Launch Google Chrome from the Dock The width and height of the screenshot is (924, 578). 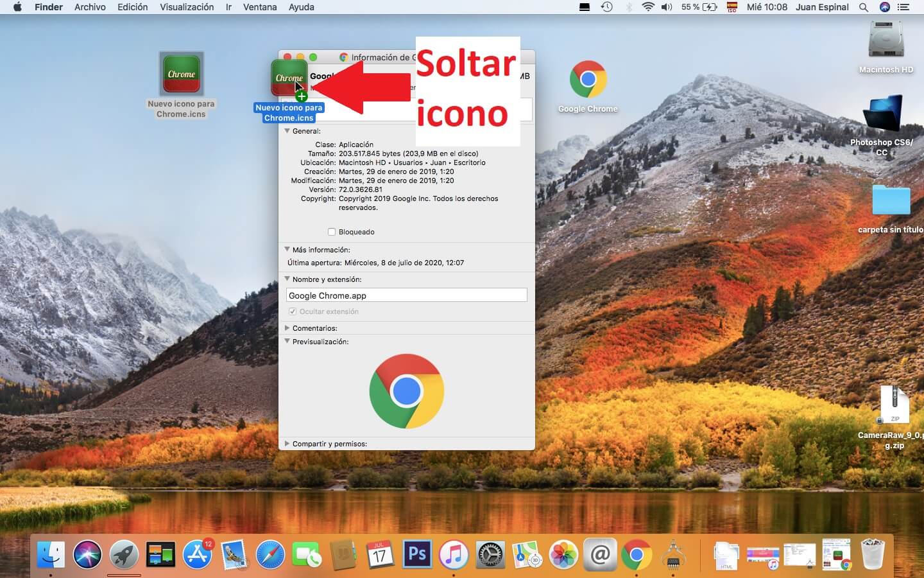637,554
